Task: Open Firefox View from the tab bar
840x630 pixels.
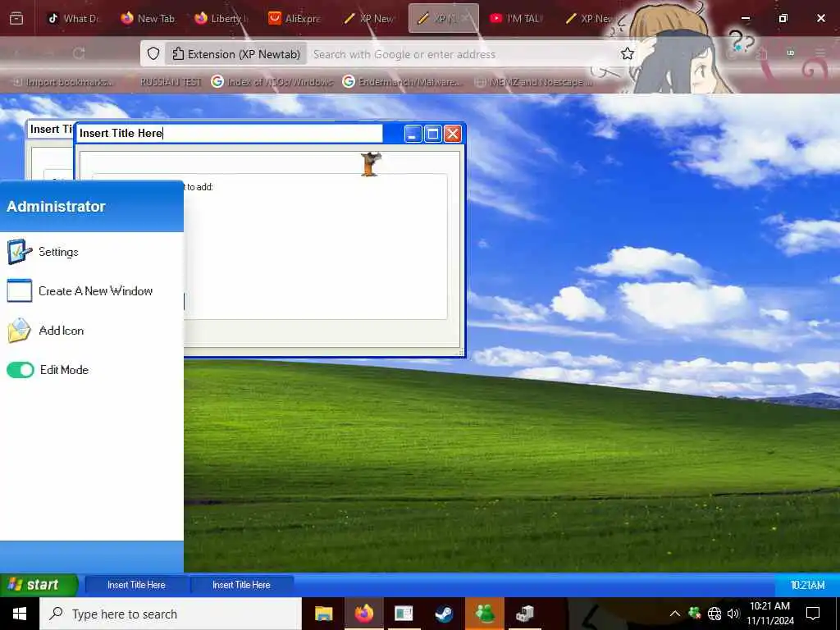Action: [x=16, y=18]
